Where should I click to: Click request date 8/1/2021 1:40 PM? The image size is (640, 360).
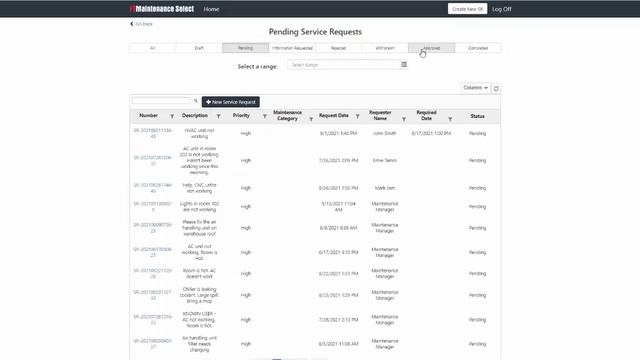click(x=338, y=133)
